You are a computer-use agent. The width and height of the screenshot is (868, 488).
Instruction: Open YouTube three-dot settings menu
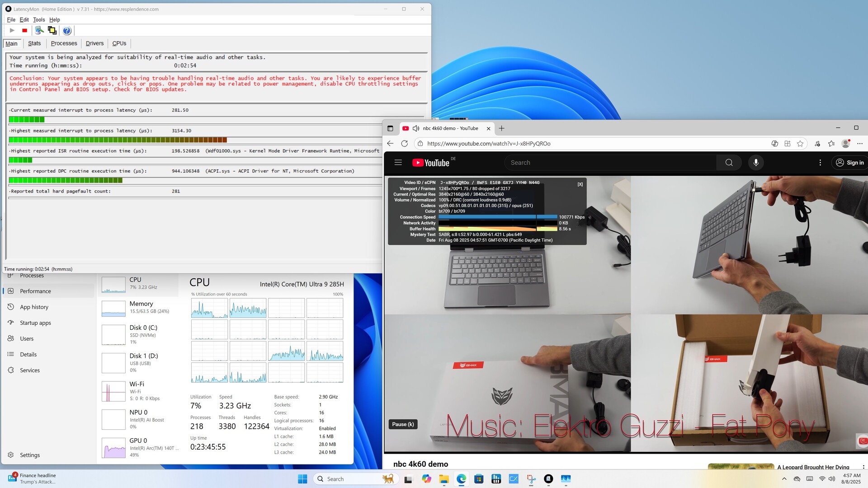coord(820,163)
